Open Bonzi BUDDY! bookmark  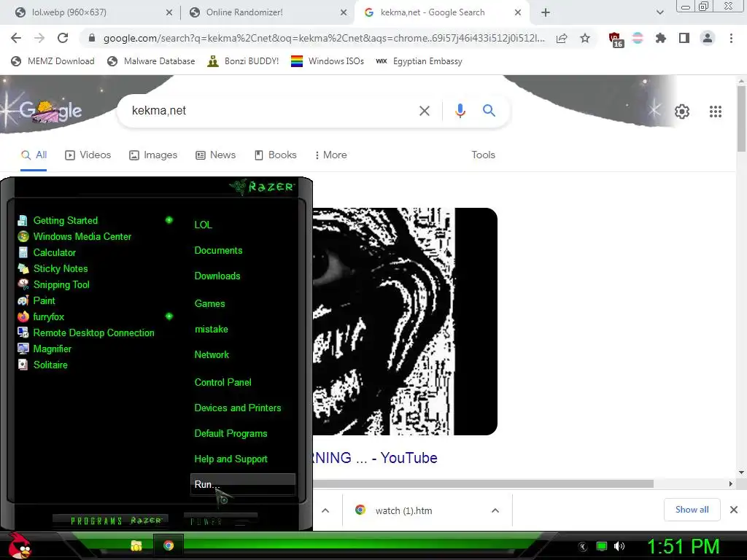coord(243,61)
